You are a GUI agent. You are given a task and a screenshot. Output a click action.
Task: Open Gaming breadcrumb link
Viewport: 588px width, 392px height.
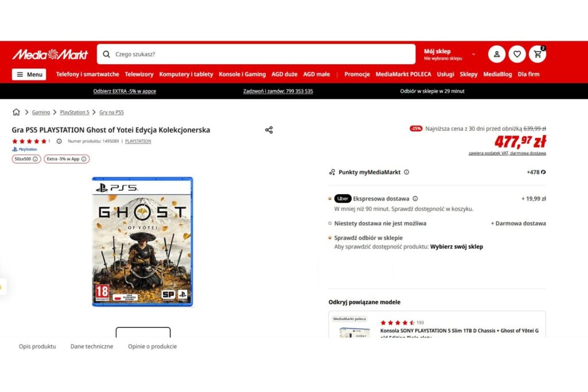[41, 112]
